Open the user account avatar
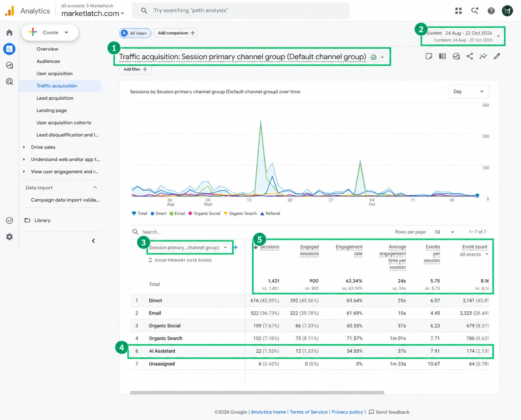The width and height of the screenshot is (521, 420). tap(507, 11)
